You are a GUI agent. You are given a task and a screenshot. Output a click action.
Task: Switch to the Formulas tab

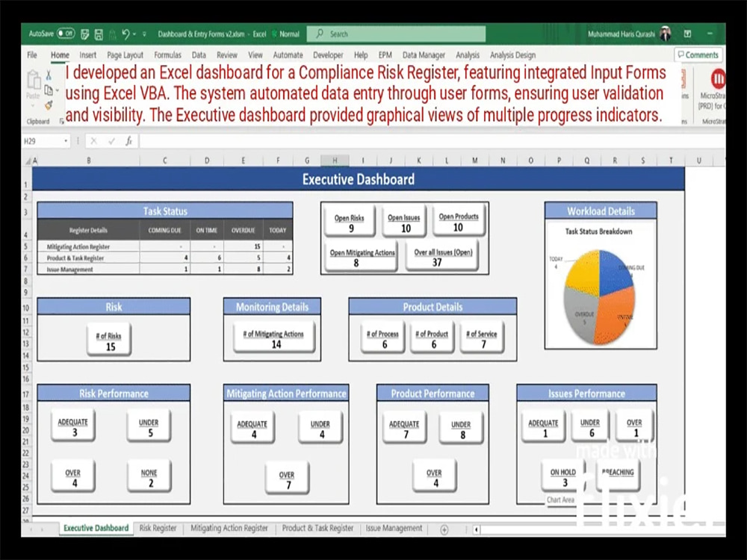(x=167, y=55)
